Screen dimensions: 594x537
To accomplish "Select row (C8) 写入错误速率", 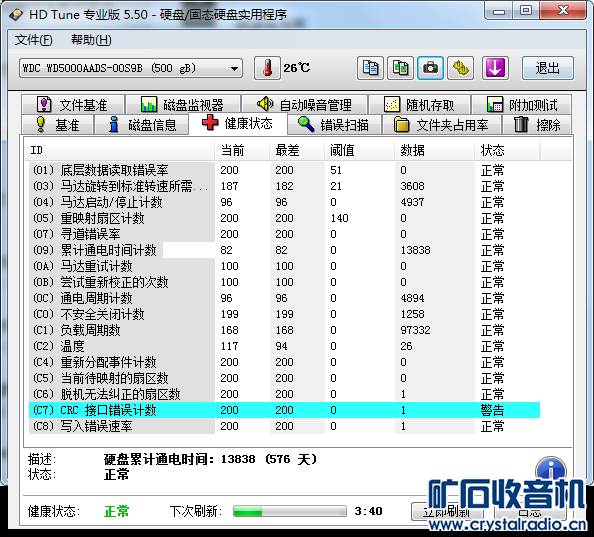I will 284,426.
